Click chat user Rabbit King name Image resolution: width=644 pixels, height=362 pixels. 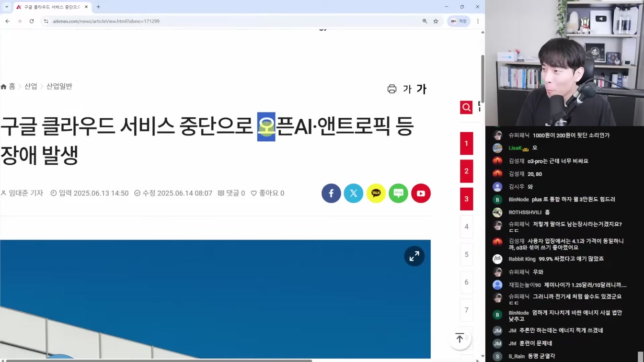522,259
